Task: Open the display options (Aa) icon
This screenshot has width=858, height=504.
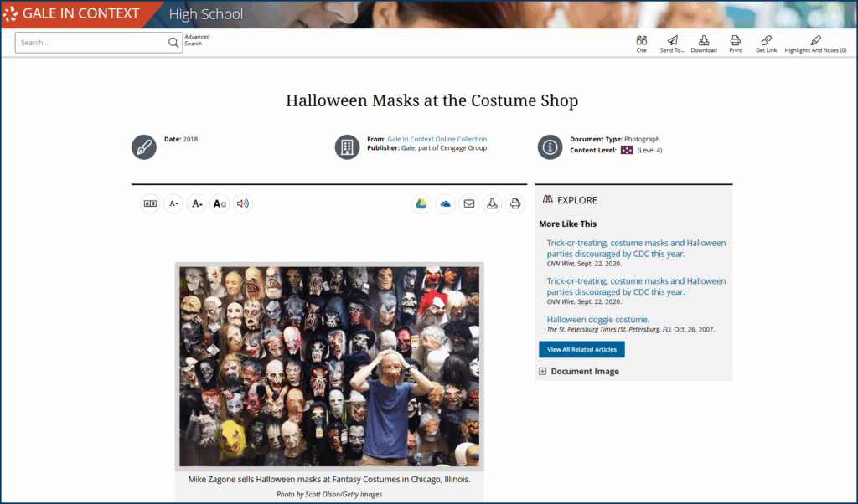Action: (220, 203)
